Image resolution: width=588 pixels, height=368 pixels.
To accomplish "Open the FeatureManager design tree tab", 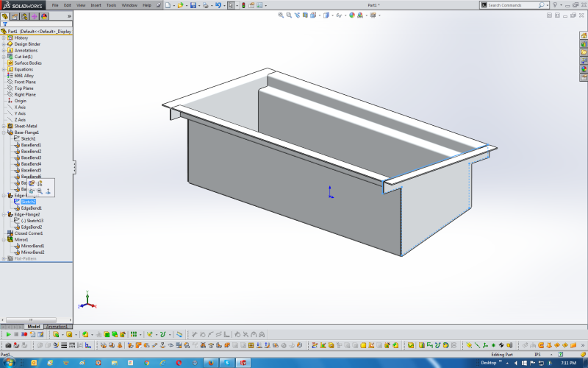I will tap(5, 16).
